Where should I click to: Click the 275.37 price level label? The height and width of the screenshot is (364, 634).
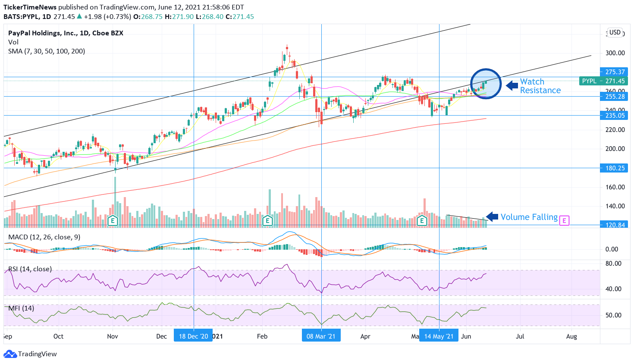[614, 72]
